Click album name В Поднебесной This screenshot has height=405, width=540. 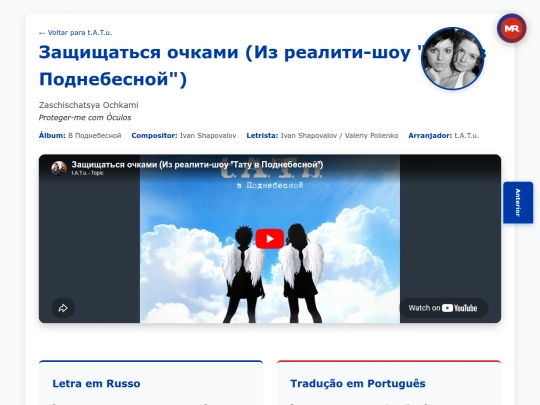pos(94,136)
